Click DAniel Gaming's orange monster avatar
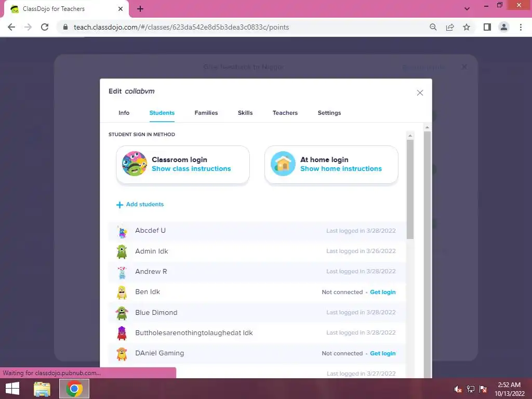Viewport: 532px width, 399px height. 122,354
